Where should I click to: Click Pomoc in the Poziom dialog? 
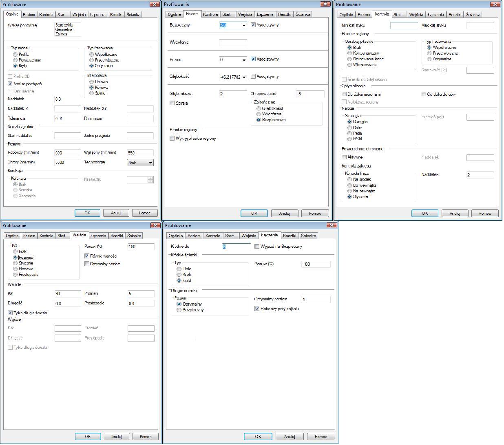(315, 213)
